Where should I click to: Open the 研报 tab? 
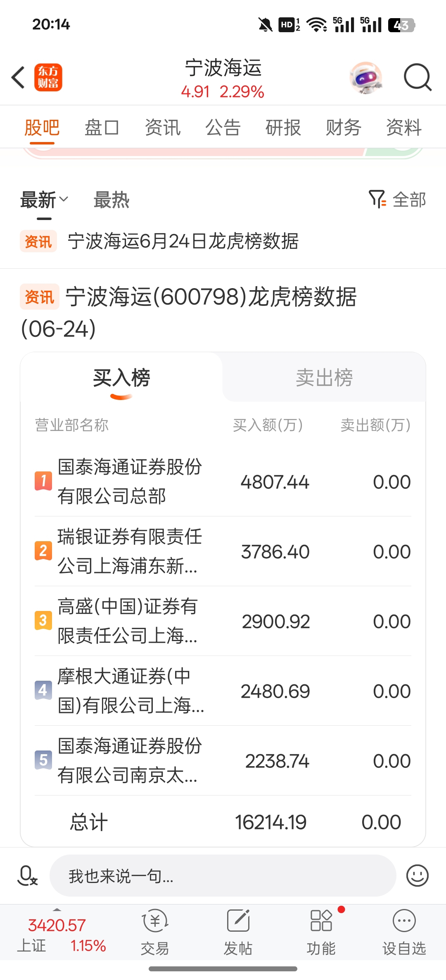283,127
